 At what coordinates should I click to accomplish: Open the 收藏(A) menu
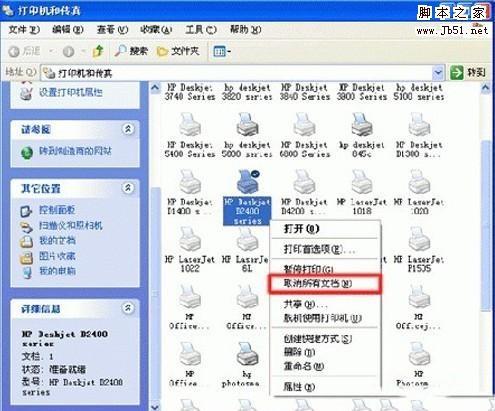pyautogui.click(x=156, y=30)
